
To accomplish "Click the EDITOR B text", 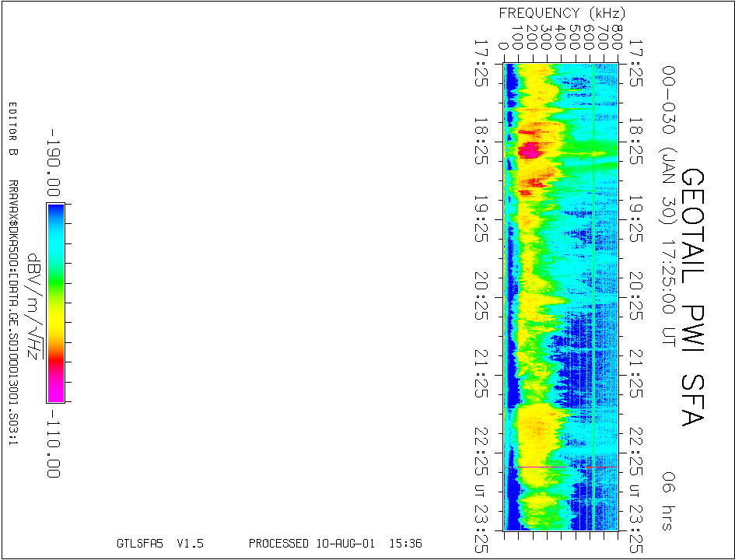I will (x=12, y=129).
